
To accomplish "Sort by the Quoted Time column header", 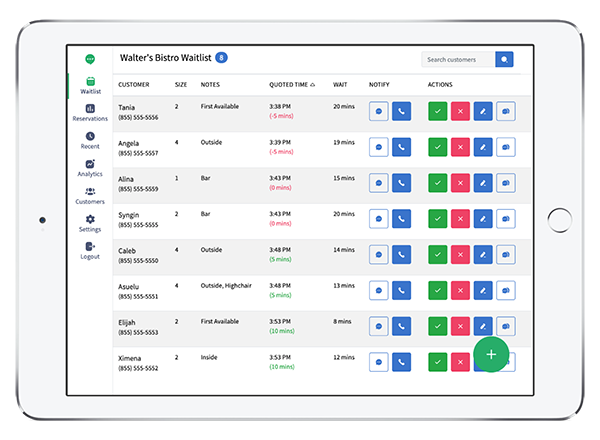I will pyautogui.click(x=292, y=85).
